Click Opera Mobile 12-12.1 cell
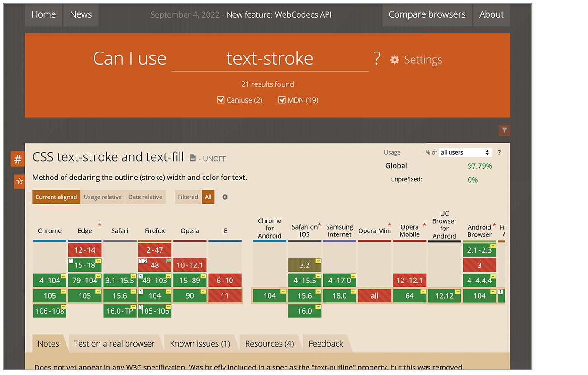Screen dimensions: 588x375 coord(410,281)
